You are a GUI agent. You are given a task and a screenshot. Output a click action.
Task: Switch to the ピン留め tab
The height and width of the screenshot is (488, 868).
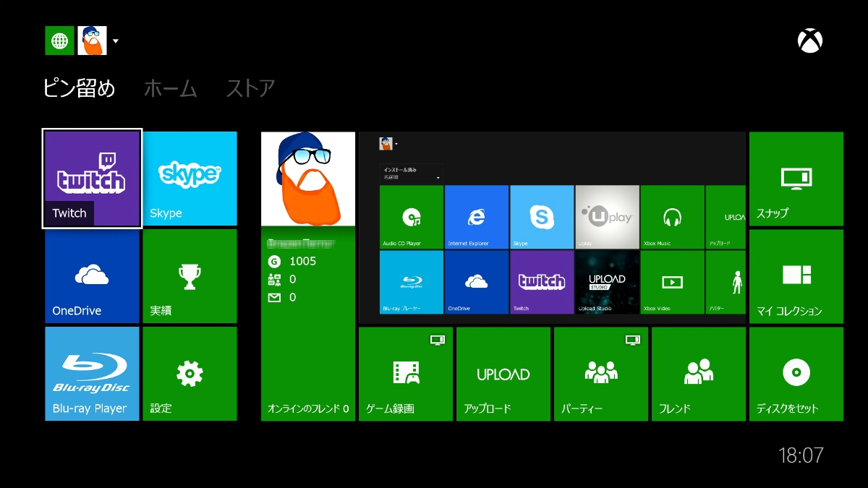click(x=80, y=89)
